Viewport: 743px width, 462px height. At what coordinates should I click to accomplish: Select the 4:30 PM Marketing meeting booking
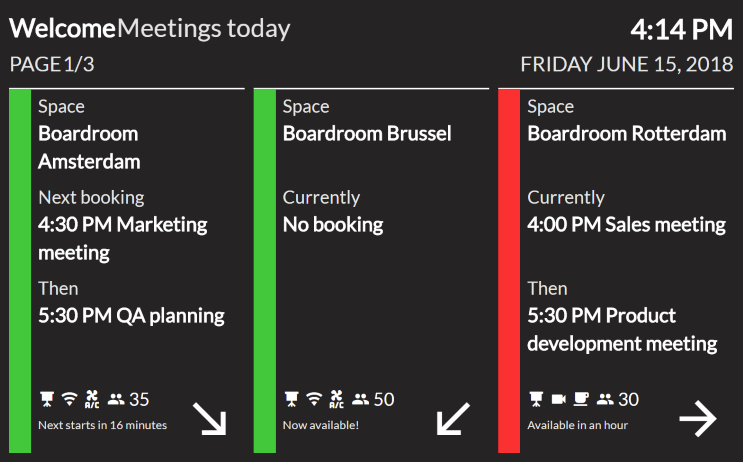(123, 238)
